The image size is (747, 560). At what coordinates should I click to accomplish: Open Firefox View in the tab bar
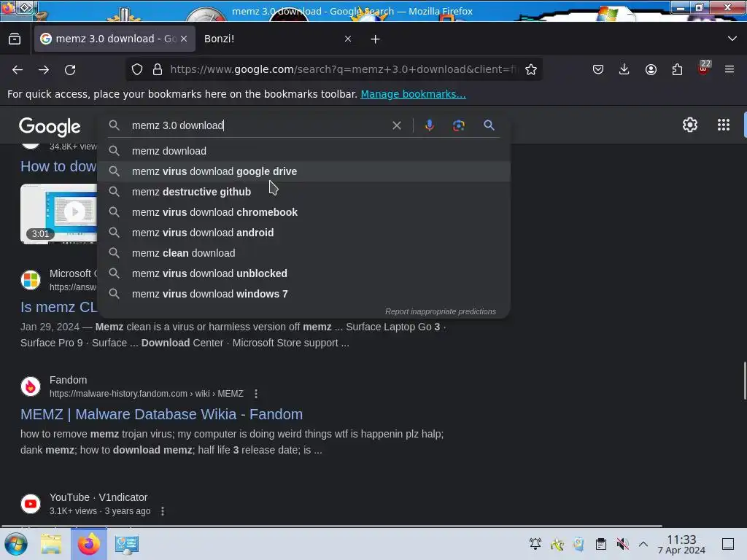(15, 39)
